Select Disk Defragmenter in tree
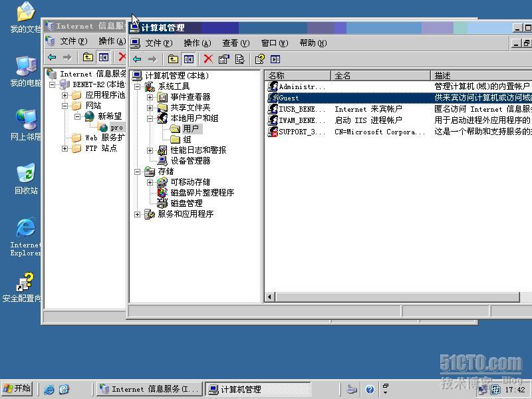Image resolution: width=532 pixels, height=399 pixels. pos(202,193)
